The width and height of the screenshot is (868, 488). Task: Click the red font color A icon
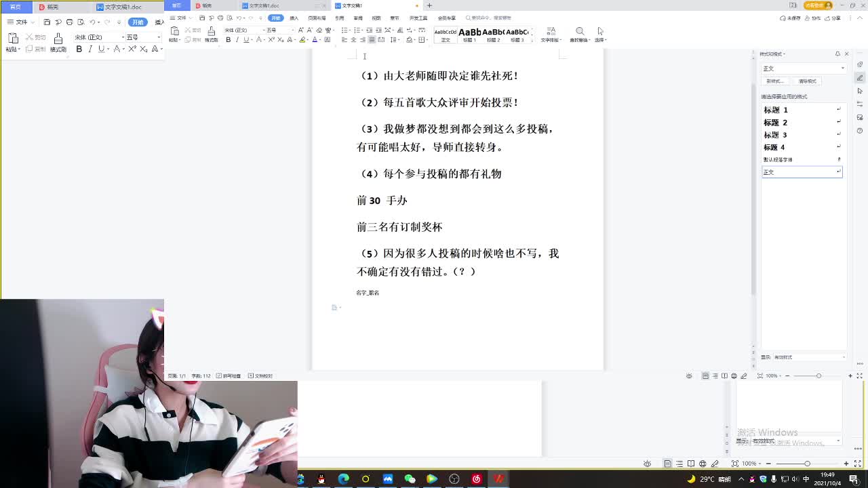tap(315, 40)
